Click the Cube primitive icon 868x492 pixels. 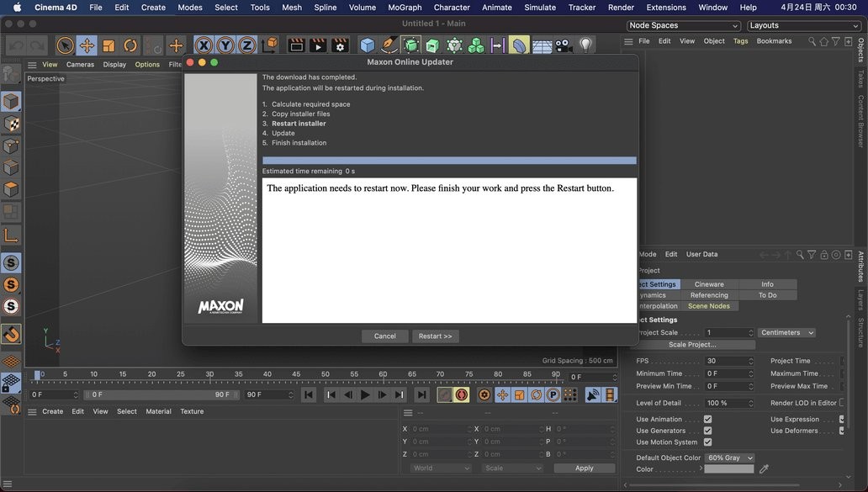pyautogui.click(x=367, y=45)
